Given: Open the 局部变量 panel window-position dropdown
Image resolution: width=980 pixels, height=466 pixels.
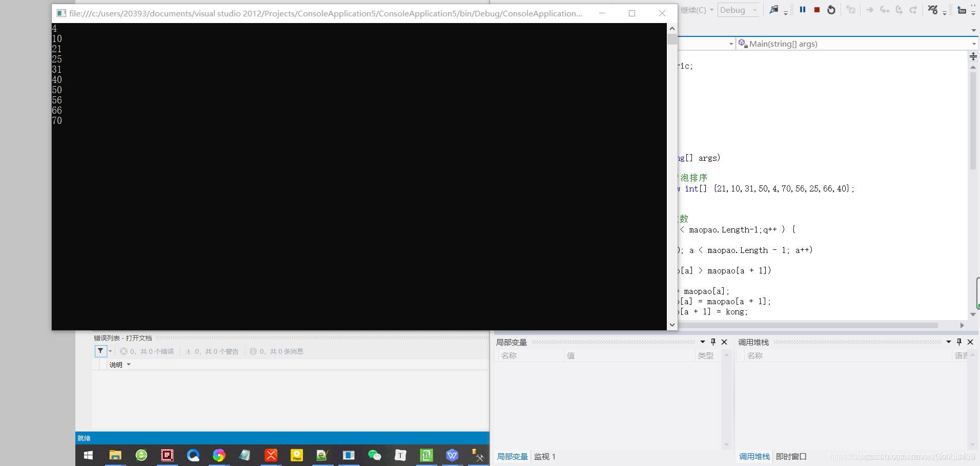Looking at the screenshot, I should 703,342.
